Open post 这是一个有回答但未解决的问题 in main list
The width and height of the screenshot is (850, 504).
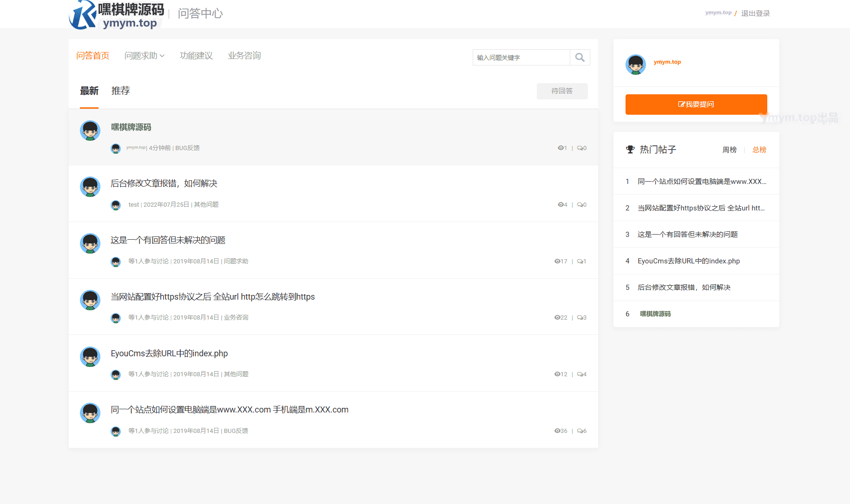point(168,240)
